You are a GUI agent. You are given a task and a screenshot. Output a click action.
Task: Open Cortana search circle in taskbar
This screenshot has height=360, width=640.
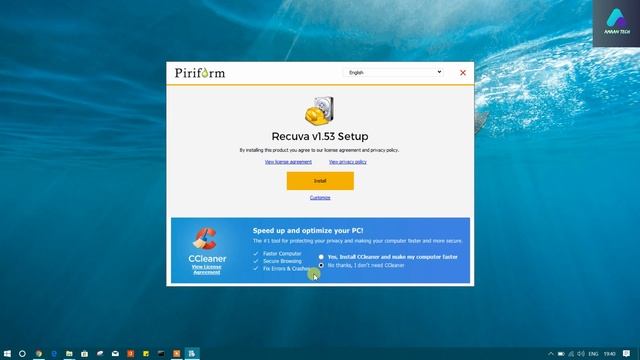click(22, 353)
